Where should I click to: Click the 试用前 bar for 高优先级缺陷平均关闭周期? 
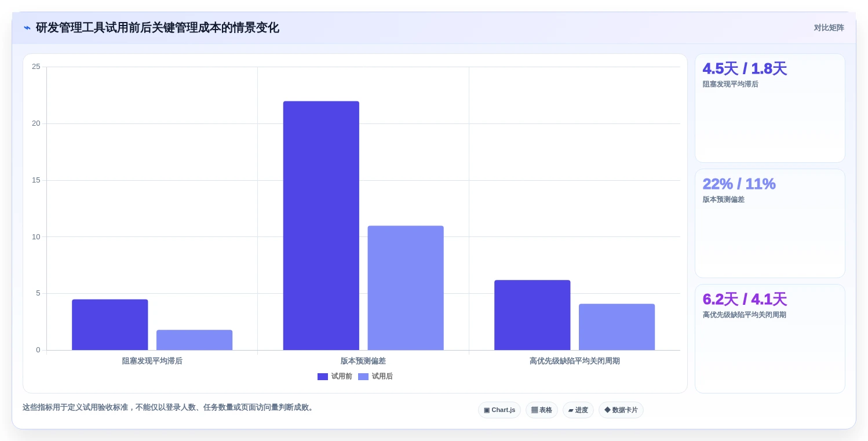tap(533, 315)
